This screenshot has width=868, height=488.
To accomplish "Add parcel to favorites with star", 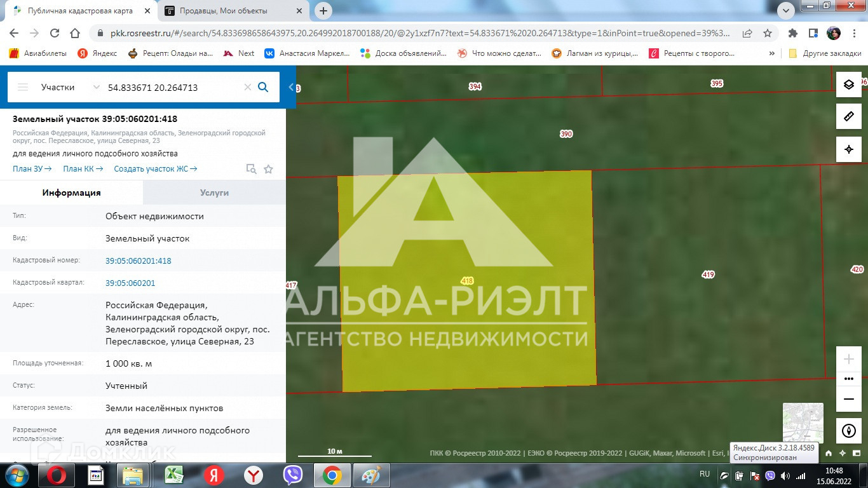I will click(268, 169).
